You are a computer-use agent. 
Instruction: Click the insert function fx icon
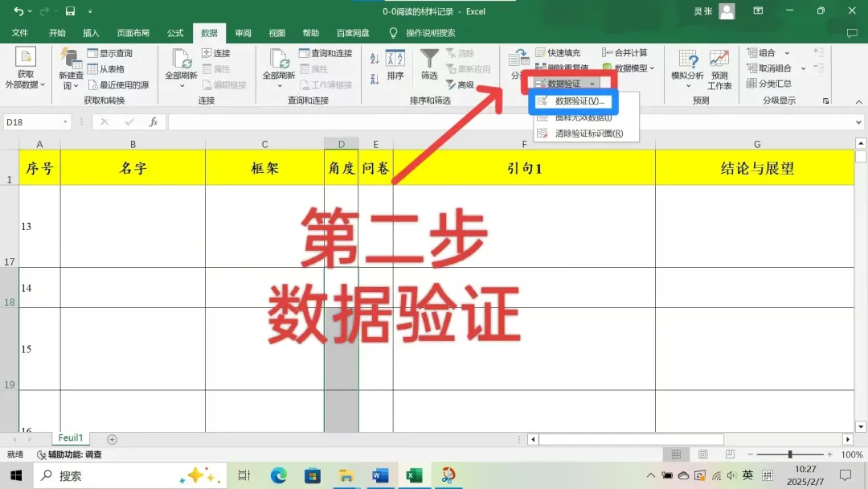[x=154, y=121]
